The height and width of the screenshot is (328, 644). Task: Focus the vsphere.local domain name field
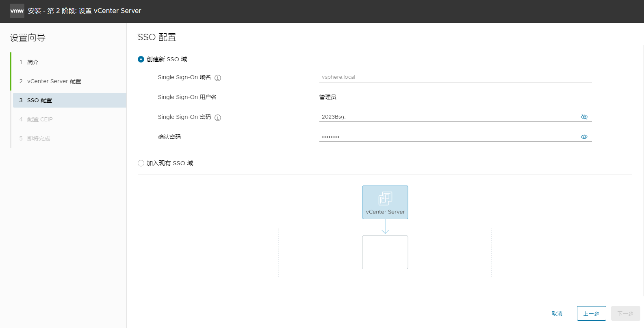point(455,77)
